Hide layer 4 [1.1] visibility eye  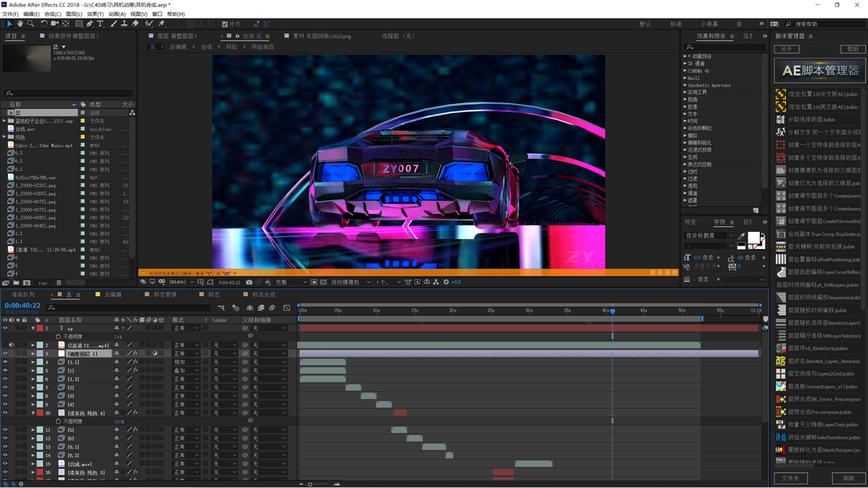[x=5, y=362]
